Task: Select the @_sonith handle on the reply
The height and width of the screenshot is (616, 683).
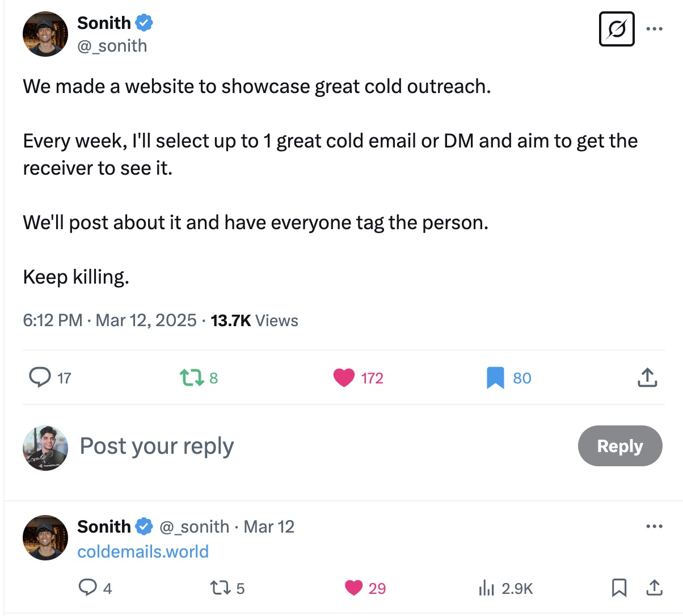Action: [193, 526]
